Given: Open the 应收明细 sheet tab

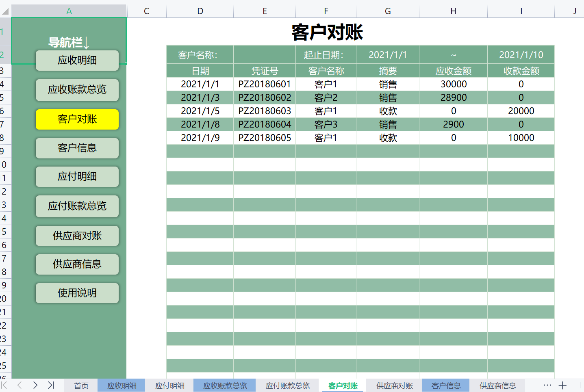Looking at the screenshot, I should click(121, 386).
